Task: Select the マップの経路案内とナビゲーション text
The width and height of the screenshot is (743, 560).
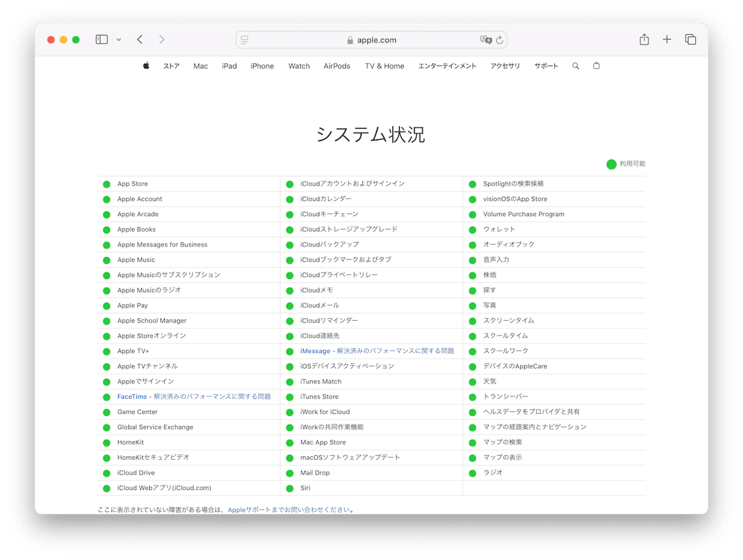Action: (535, 427)
